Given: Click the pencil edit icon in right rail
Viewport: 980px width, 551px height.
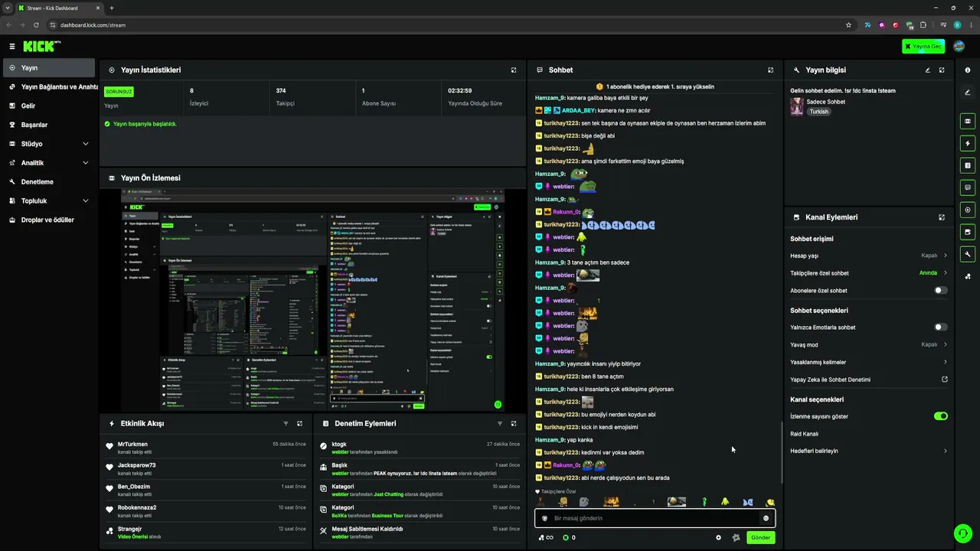Looking at the screenshot, I should [x=968, y=93].
